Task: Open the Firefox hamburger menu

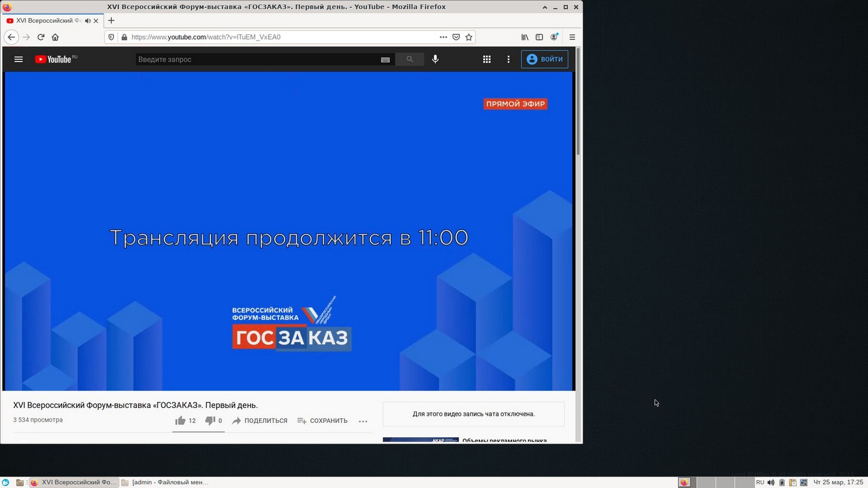Action: click(x=572, y=37)
